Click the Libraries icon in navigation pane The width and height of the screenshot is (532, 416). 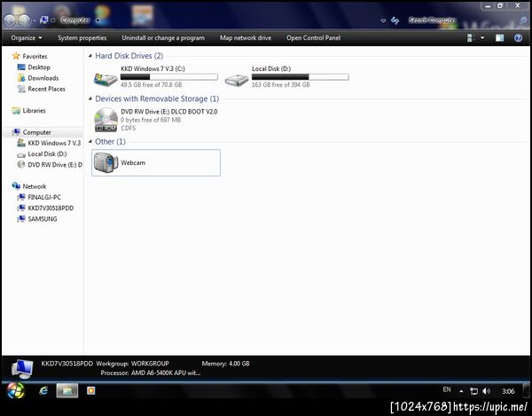[x=16, y=111]
